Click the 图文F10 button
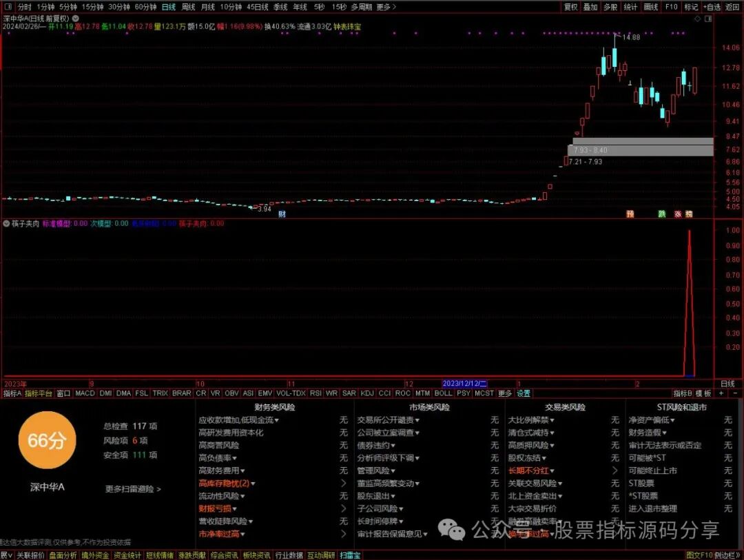 pyautogui.click(x=699, y=554)
